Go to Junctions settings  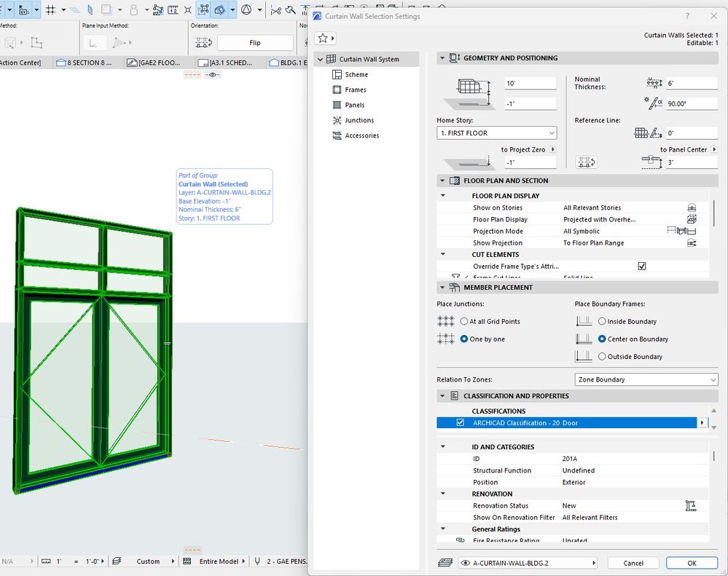[x=359, y=120]
